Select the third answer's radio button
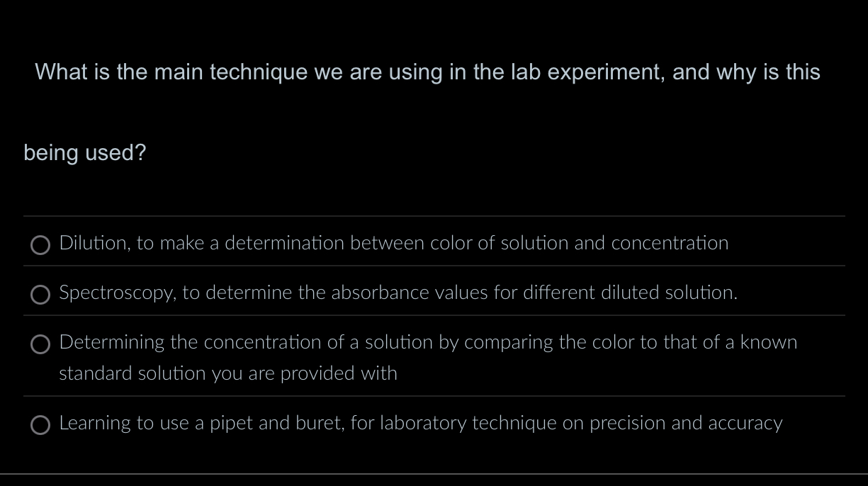The width and height of the screenshot is (868, 486). [40, 345]
